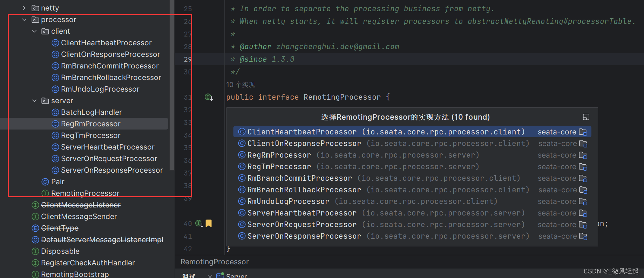644x278 pixels.
Task: Click class icon beside RmBranchCommitProcessor in popup
Action: point(242,178)
